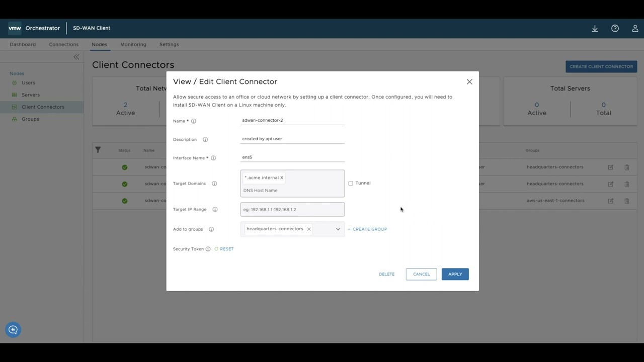Click the trash icon for the aws-us-east-1-connectors row

(x=627, y=201)
